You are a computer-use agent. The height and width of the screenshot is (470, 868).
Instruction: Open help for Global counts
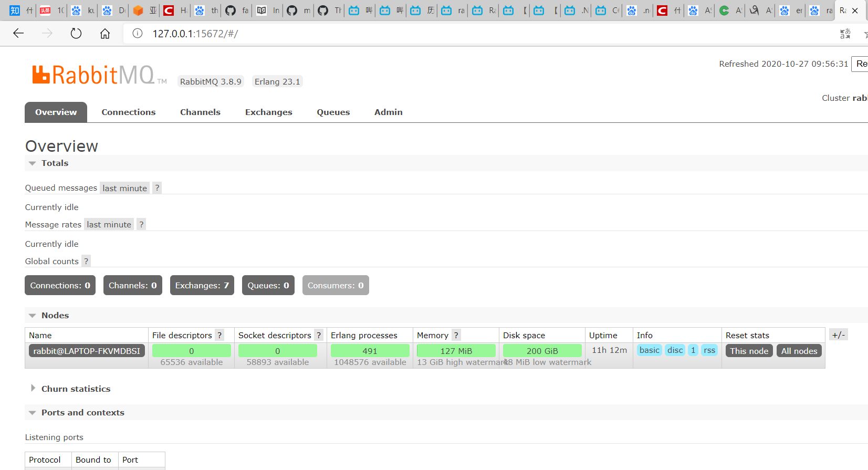click(x=86, y=261)
